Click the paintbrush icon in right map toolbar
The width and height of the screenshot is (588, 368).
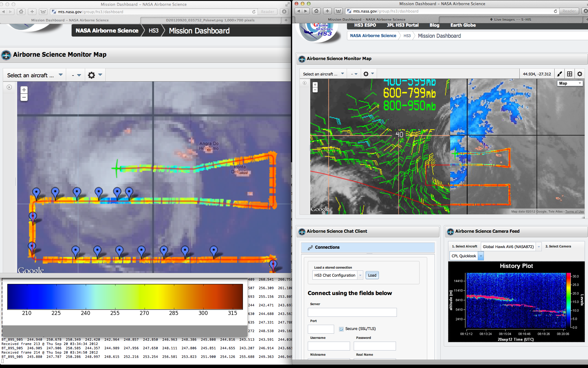(560, 74)
